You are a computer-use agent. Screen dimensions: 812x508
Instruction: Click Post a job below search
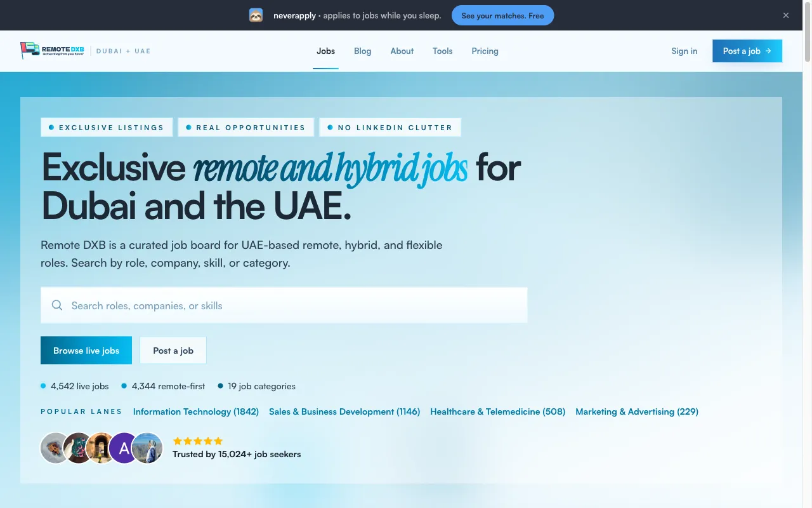[173, 351]
